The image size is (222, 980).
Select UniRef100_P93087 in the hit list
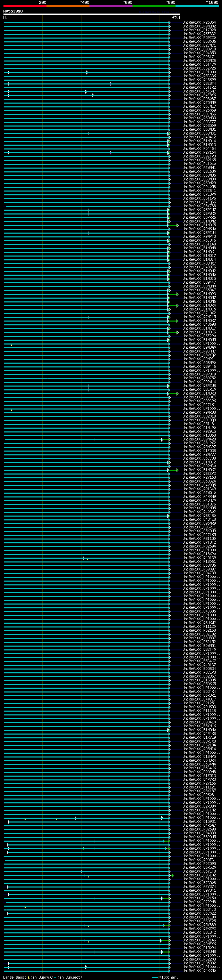point(199,99)
